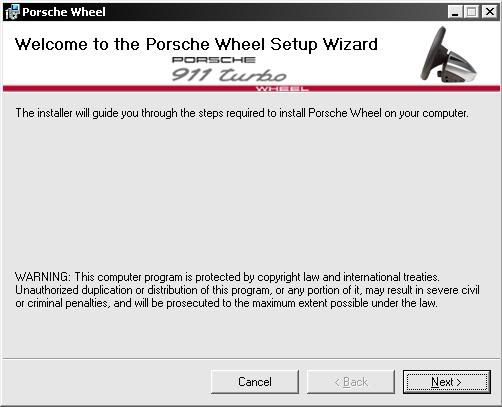
Task: Click the steering wheel image in banner
Action: click(449, 55)
